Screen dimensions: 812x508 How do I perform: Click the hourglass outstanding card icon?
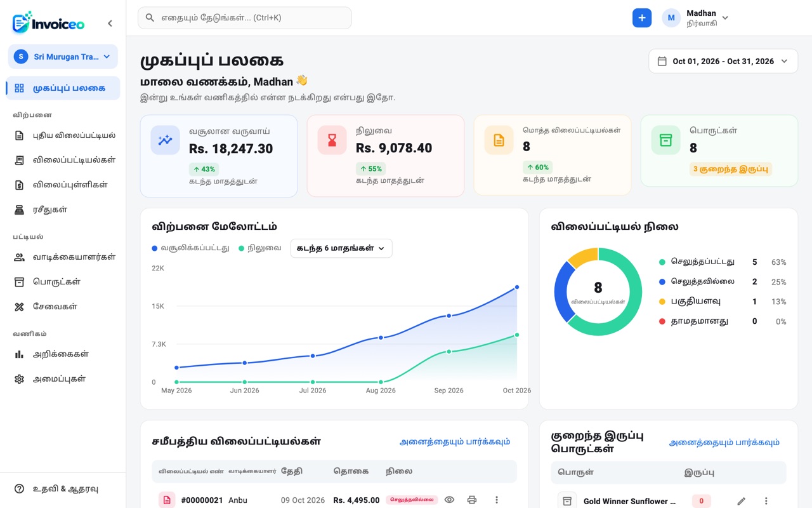pyautogui.click(x=332, y=140)
